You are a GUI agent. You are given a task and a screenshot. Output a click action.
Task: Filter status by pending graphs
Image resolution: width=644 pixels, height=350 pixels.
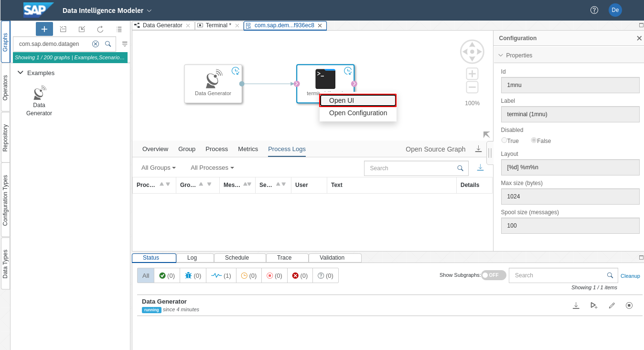click(x=249, y=275)
